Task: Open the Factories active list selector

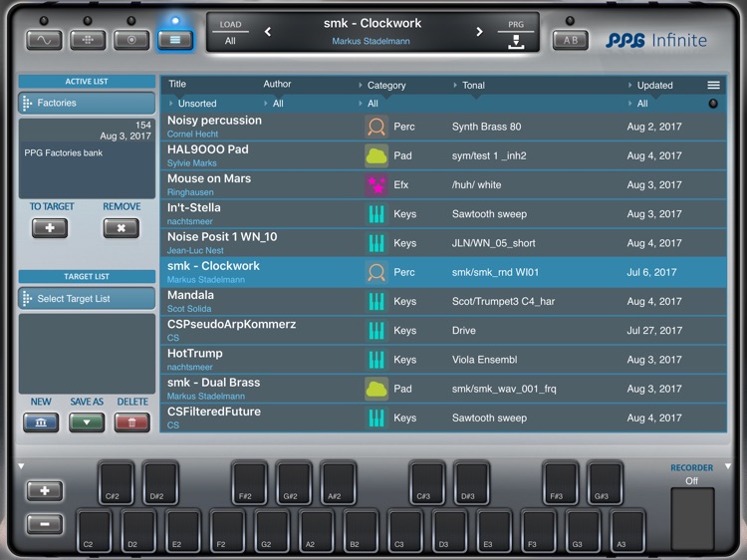Action: tap(87, 103)
